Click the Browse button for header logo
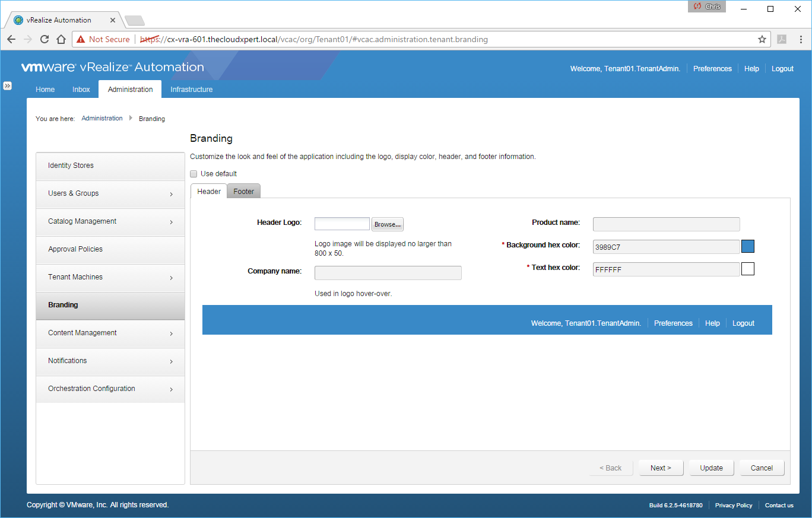Viewport: 812px width, 518px height. (388, 224)
